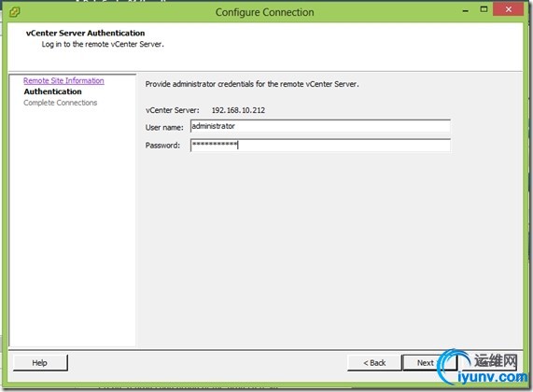Open the Remote Site Information step link
This screenshot has height=392, width=533.
click(63, 80)
